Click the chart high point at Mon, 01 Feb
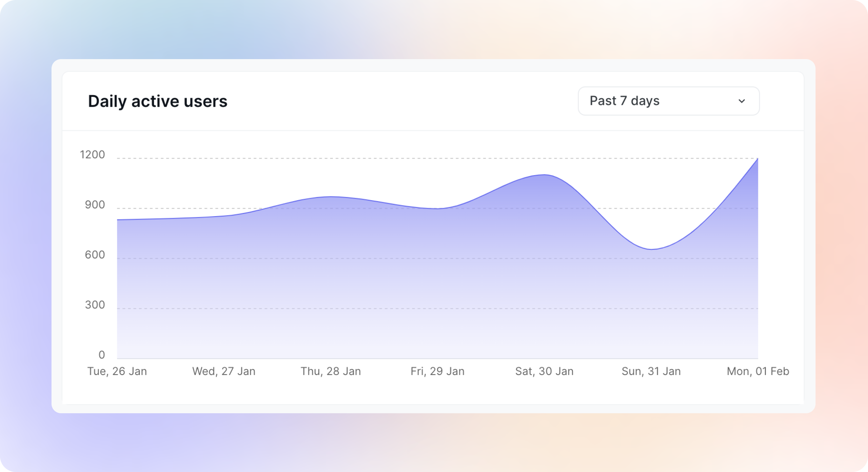This screenshot has height=472, width=868. pos(757,159)
